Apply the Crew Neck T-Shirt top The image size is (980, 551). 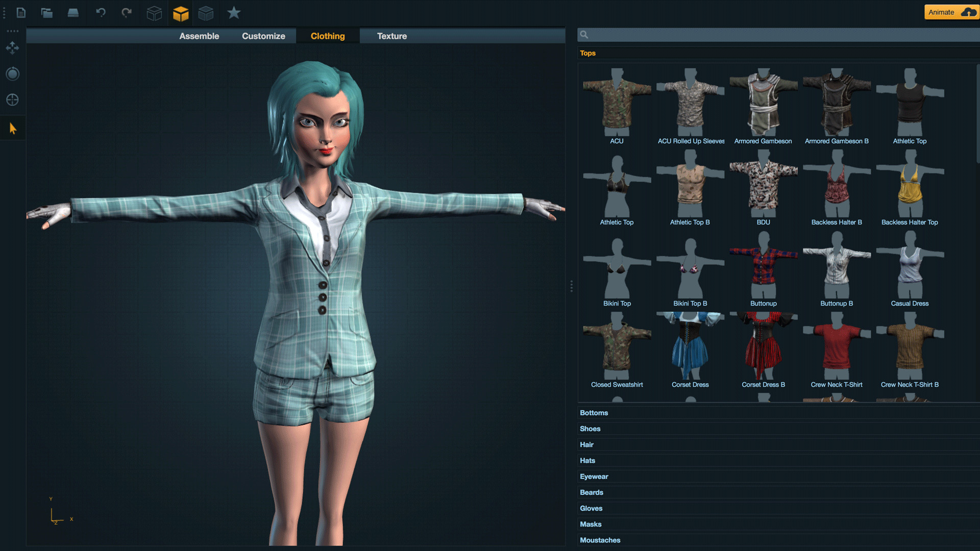pyautogui.click(x=836, y=347)
